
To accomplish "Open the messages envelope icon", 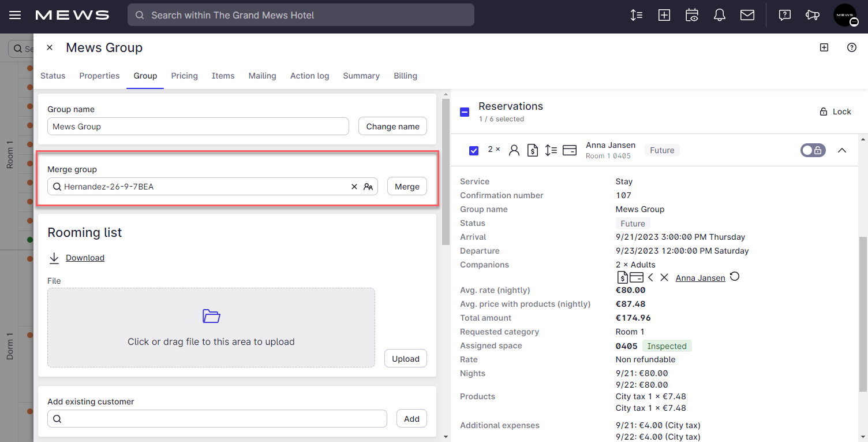I will [747, 15].
